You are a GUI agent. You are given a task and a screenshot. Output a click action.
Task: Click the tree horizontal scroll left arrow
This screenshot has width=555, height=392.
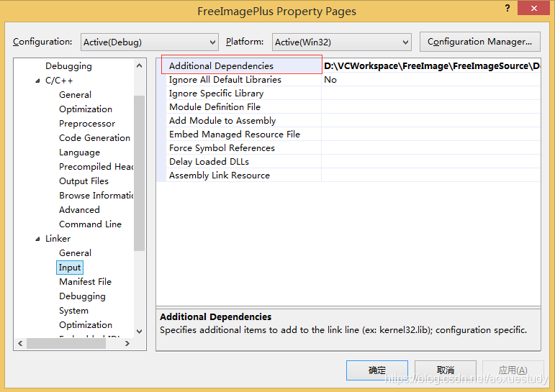point(21,343)
